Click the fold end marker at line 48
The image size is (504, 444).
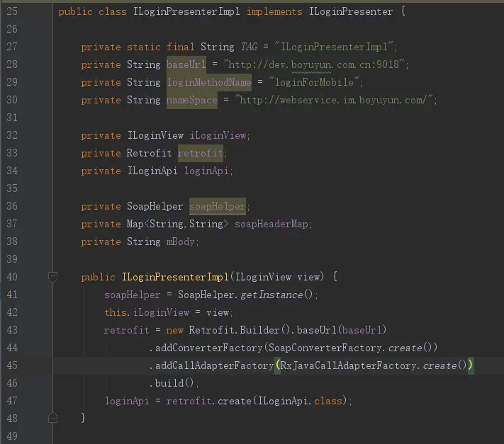(x=52, y=418)
